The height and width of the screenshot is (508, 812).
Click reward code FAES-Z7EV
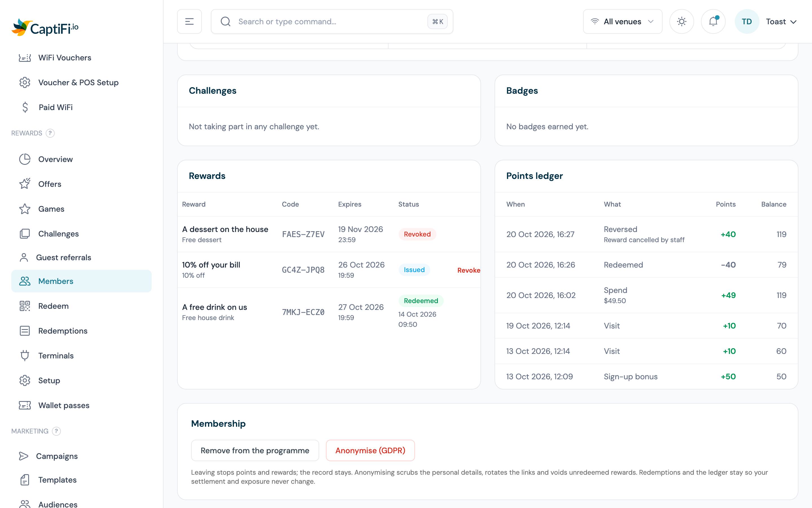(303, 234)
